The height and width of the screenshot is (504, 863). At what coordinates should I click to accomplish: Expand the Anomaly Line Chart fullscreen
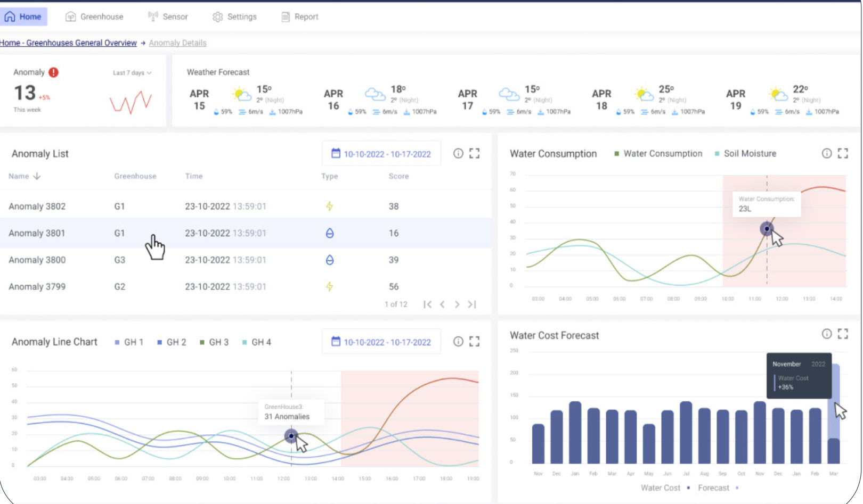(x=474, y=342)
